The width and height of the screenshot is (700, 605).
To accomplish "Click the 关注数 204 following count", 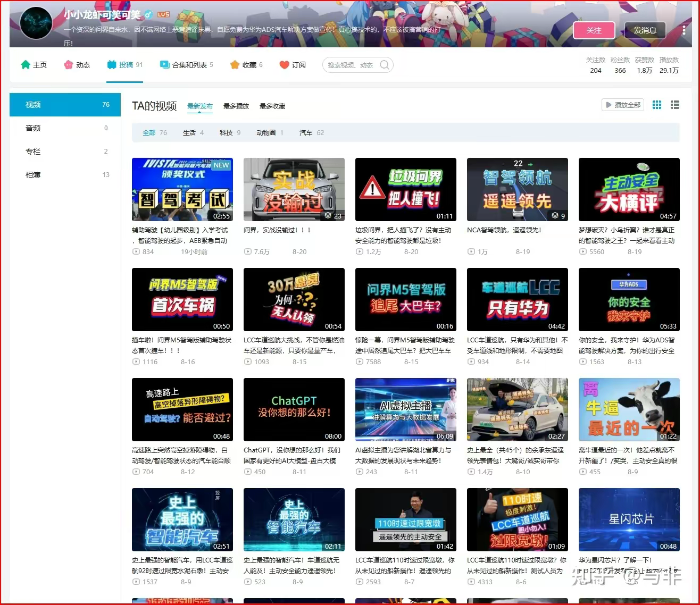I will pyautogui.click(x=596, y=65).
